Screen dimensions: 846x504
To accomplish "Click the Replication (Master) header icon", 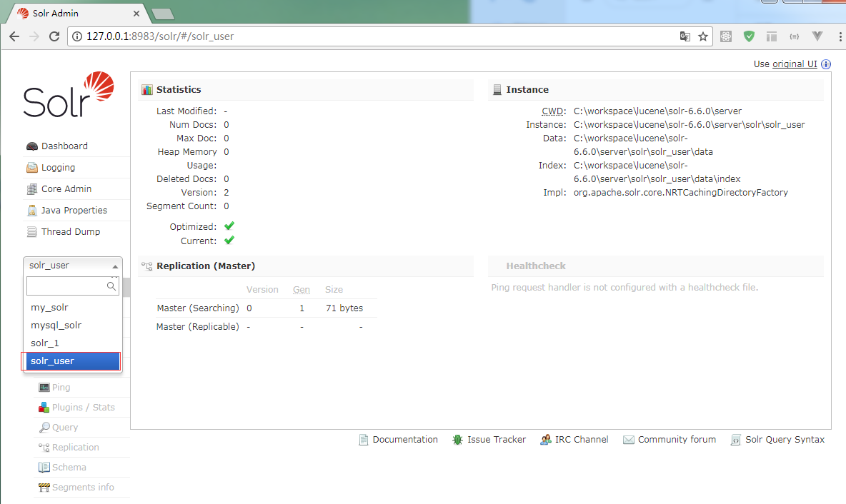I will tap(147, 266).
